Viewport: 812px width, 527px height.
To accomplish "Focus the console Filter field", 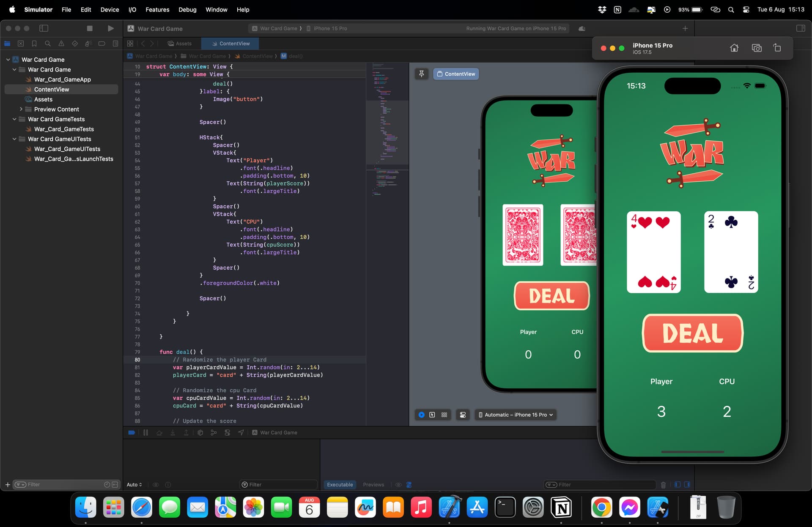I will click(599, 485).
